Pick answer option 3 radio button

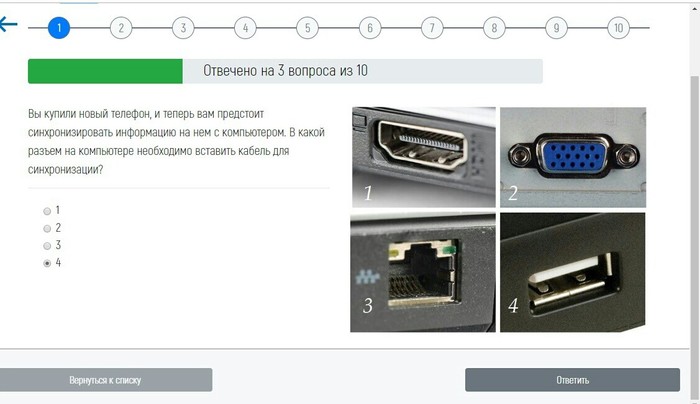pyautogui.click(x=47, y=246)
